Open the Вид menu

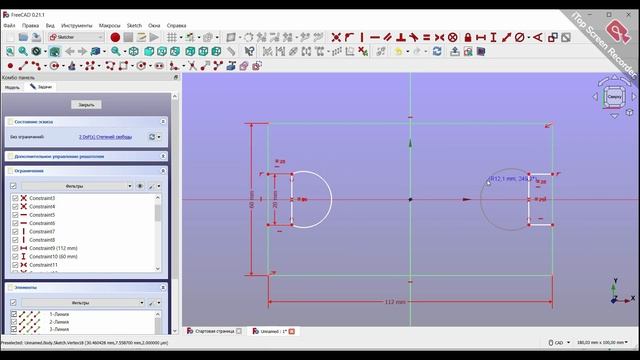[50, 25]
